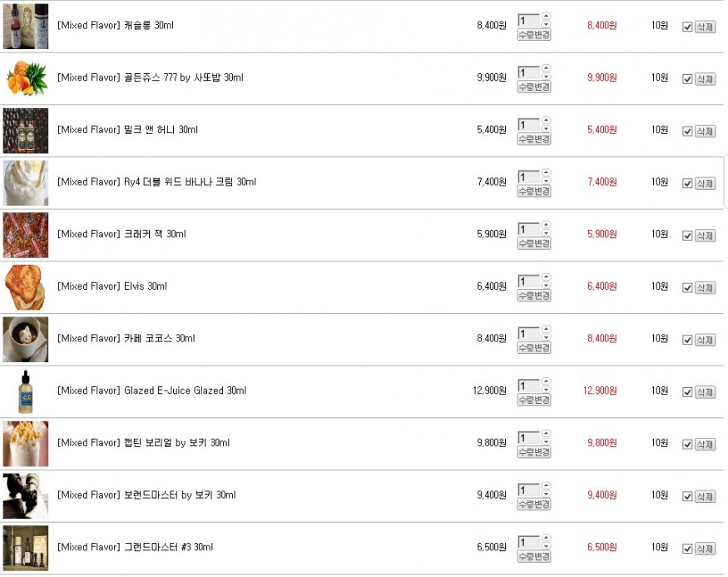Deselect the 그랜드마스터 #3 item checkbox

tap(686, 549)
